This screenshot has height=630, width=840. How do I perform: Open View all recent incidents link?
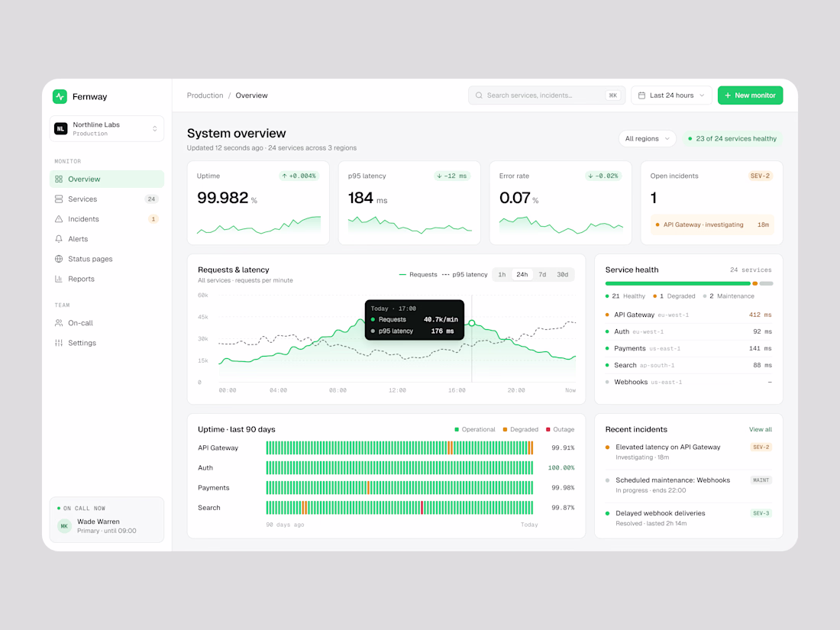(760, 429)
